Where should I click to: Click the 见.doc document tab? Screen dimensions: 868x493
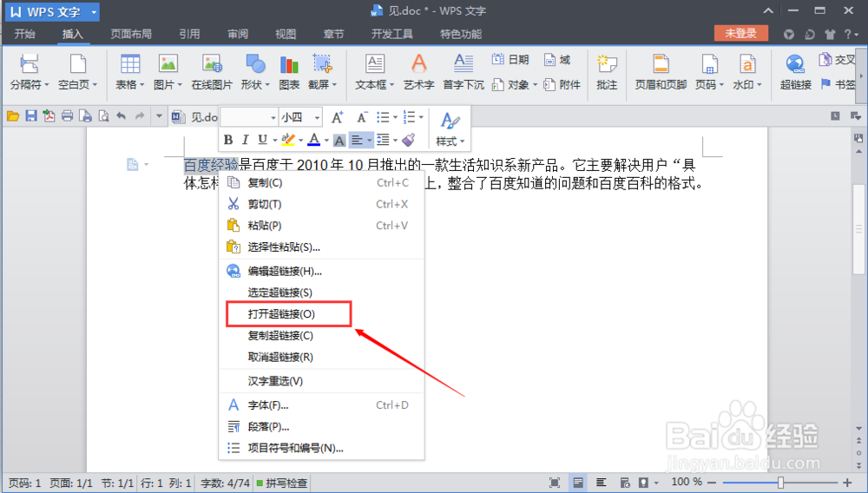194,117
